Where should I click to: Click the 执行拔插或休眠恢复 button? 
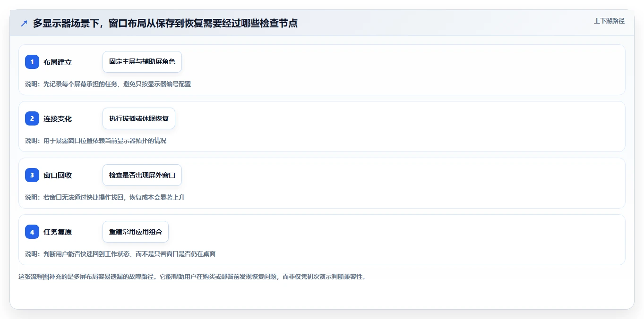pos(139,118)
